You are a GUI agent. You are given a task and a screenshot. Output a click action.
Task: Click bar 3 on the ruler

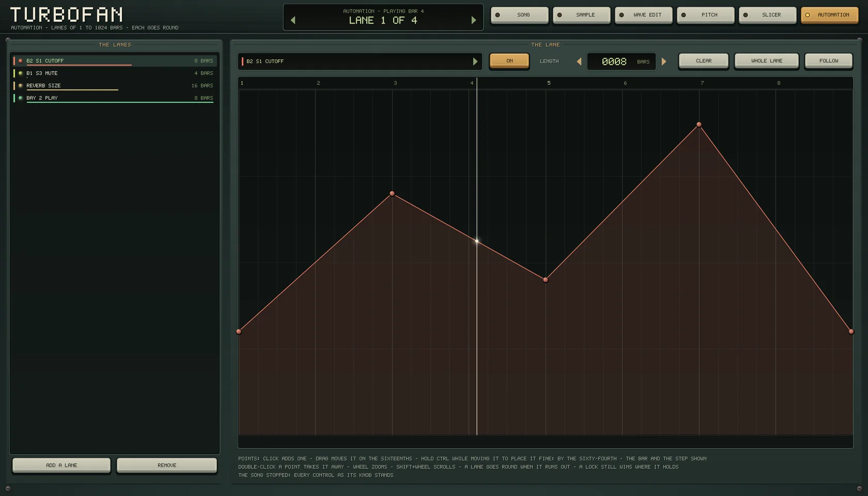pyautogui.click(x=395, y=83)
